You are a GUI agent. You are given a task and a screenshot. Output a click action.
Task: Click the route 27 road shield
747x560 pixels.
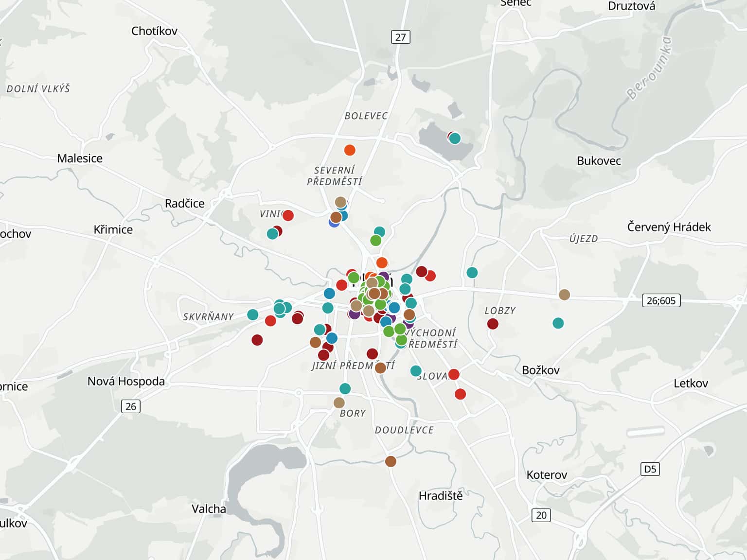coord(400,37)
